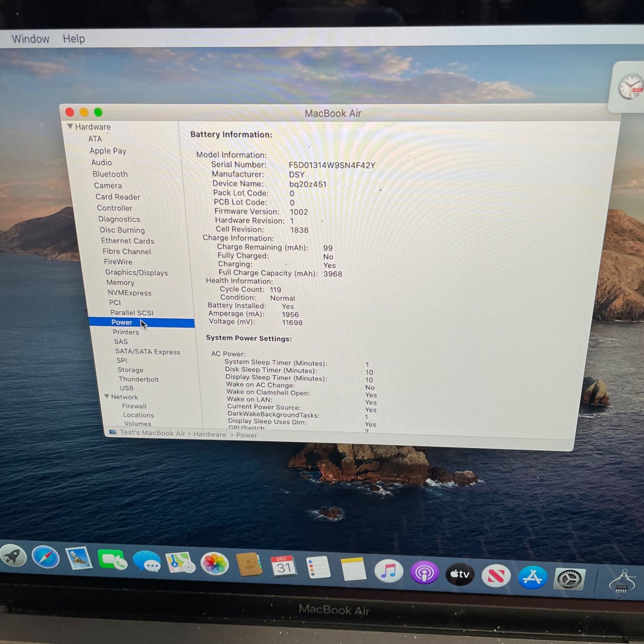This screenshot has height=644, width=644.
Task: Open Podcasts from the Dock
Action: (424, 573)
